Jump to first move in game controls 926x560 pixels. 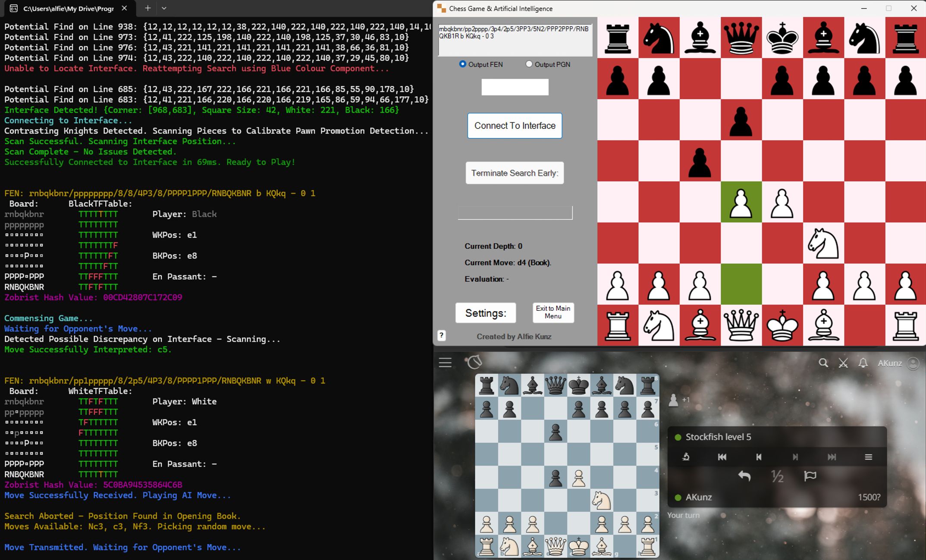tap(722, 457)
